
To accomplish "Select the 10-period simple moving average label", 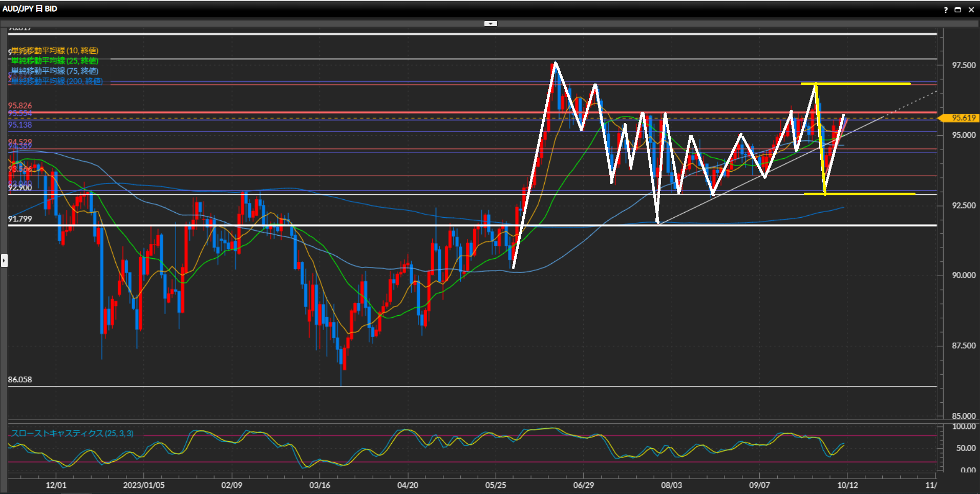I will click(x=55, y=51).
